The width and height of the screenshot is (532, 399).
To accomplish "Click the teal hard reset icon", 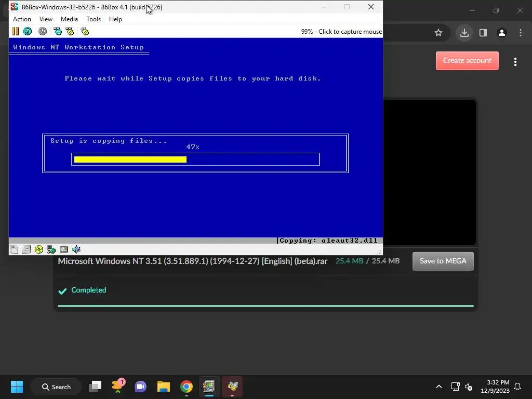I will 28,32.
